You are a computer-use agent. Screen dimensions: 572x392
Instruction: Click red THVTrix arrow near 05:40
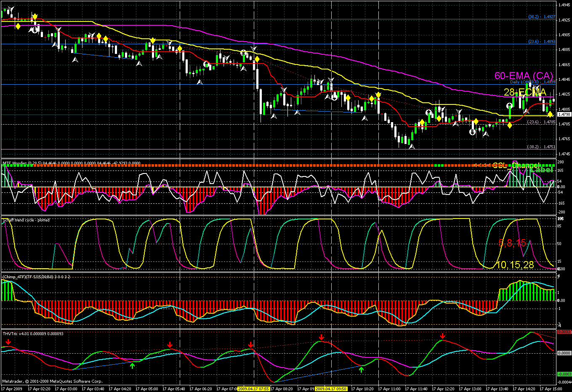[x=170, y=345]
